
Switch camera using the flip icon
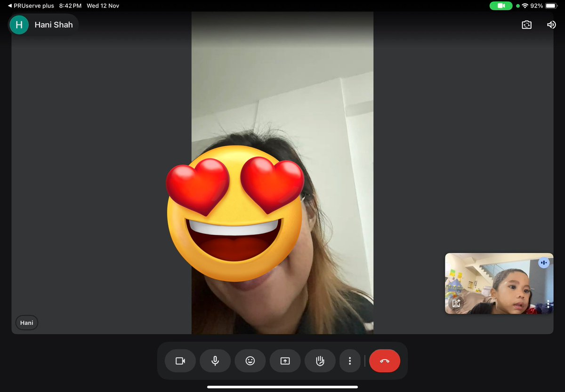tap(526, 25)
